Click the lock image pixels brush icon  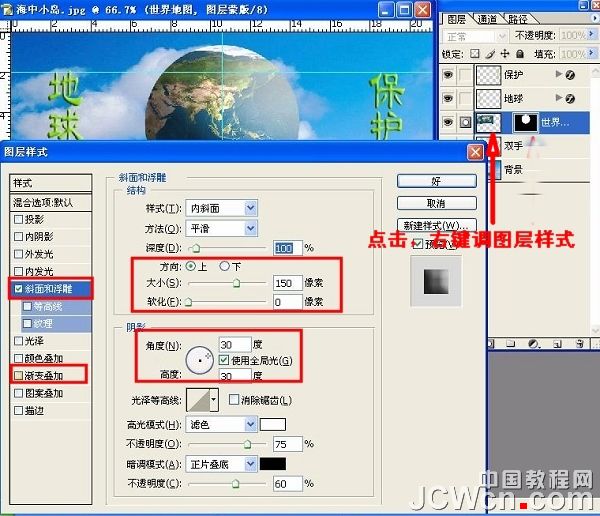click(x=490, y=54)
